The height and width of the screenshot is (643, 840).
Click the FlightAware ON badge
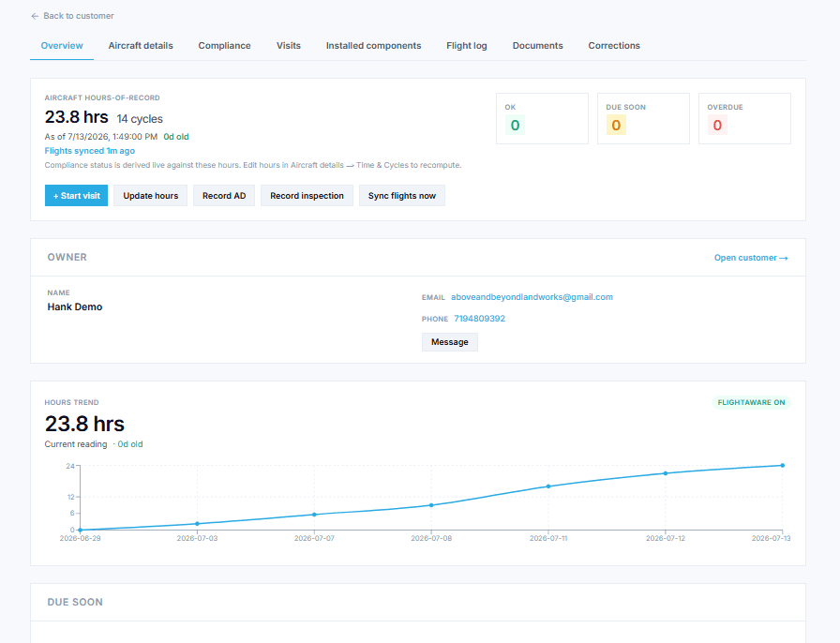(751, 402)
